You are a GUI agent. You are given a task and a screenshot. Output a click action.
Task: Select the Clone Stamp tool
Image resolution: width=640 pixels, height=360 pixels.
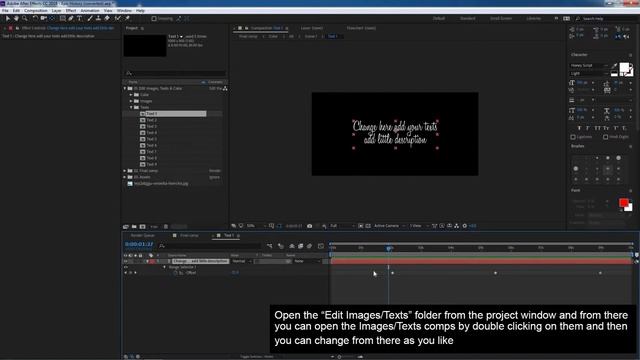98,18
